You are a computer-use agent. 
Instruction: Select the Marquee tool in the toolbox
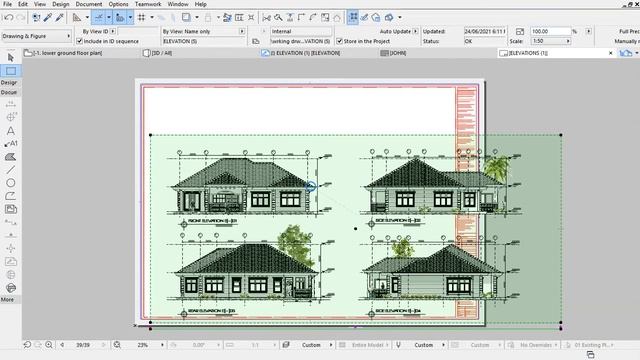click(x=11, y=71)
